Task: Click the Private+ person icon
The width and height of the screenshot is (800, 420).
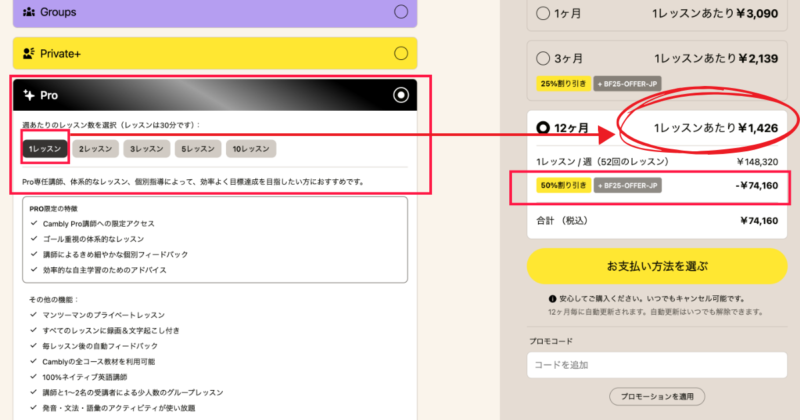Action: point(28,53)
